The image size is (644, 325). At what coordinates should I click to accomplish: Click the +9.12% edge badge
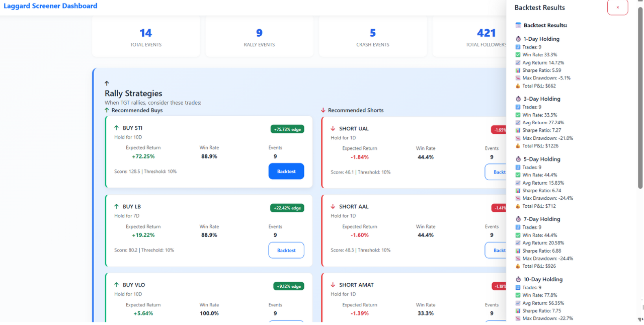pos(289,286)
